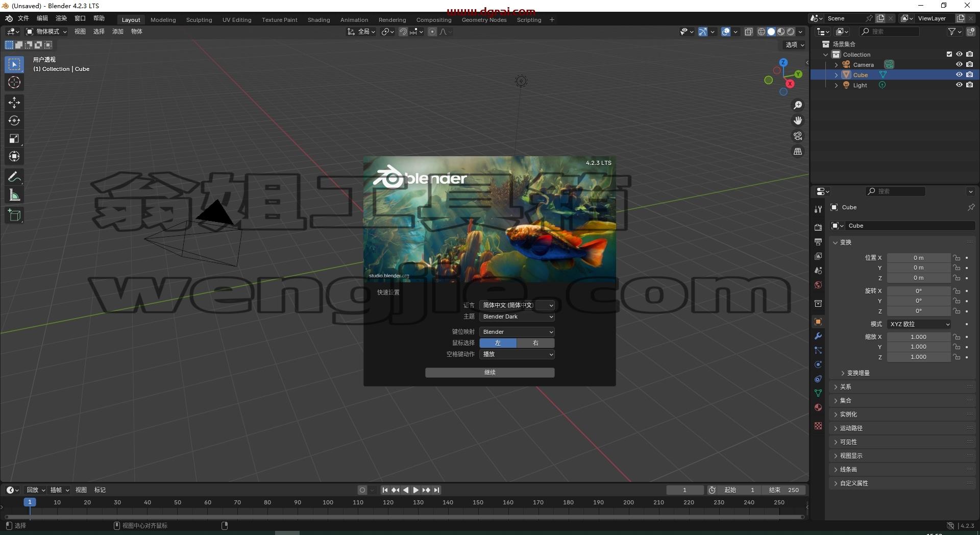Select the Select Box tool

point(14,65)
